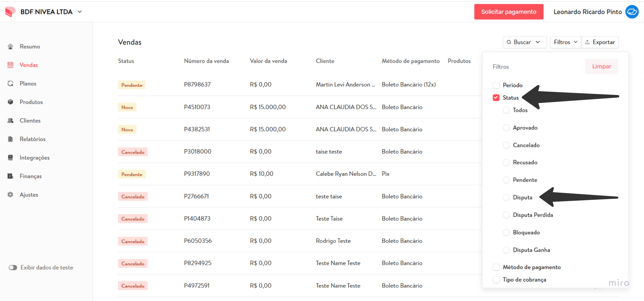The image size is (644, 301).
Task: Click Solicitar pagamento button
Action: point(509,12)
